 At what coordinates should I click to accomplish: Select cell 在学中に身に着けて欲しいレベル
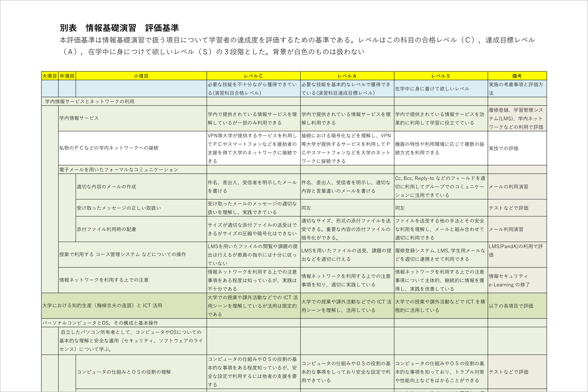441,89
